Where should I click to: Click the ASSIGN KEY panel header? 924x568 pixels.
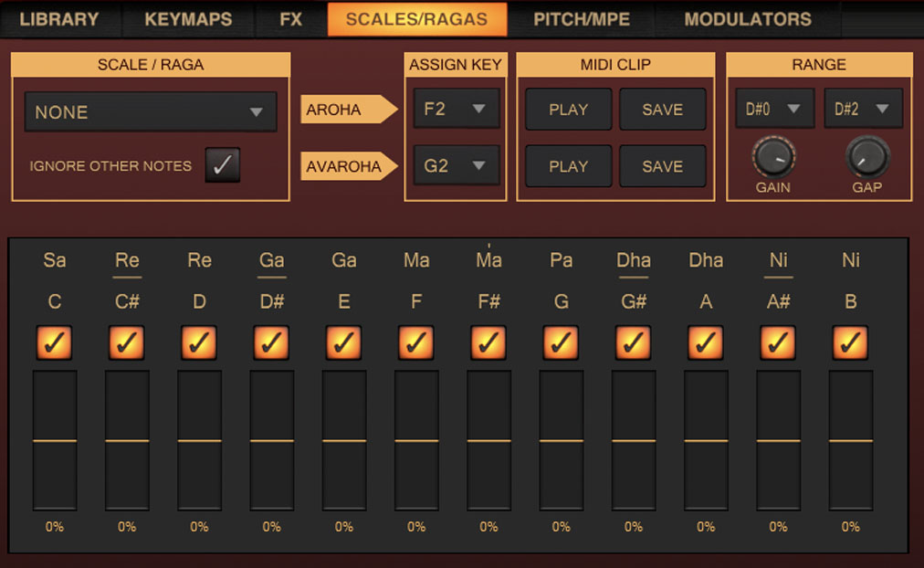point(456,64)
